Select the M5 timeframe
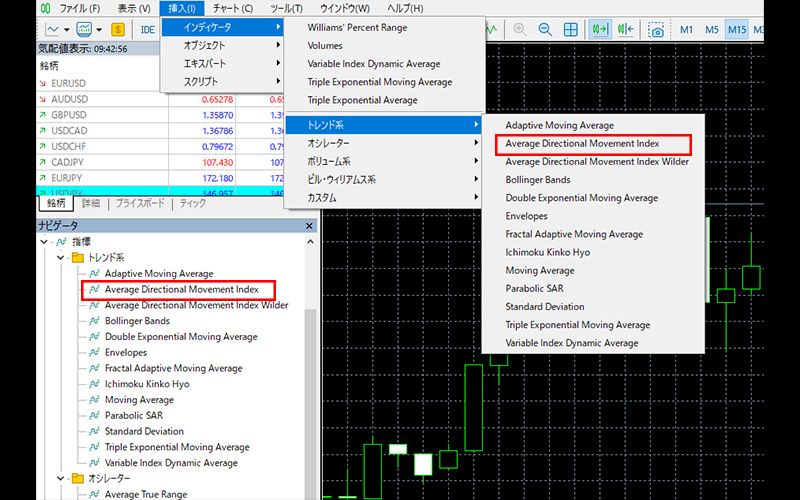Viewport: 800px width, 500px height. pyautogui.click(x=712, y=30)
